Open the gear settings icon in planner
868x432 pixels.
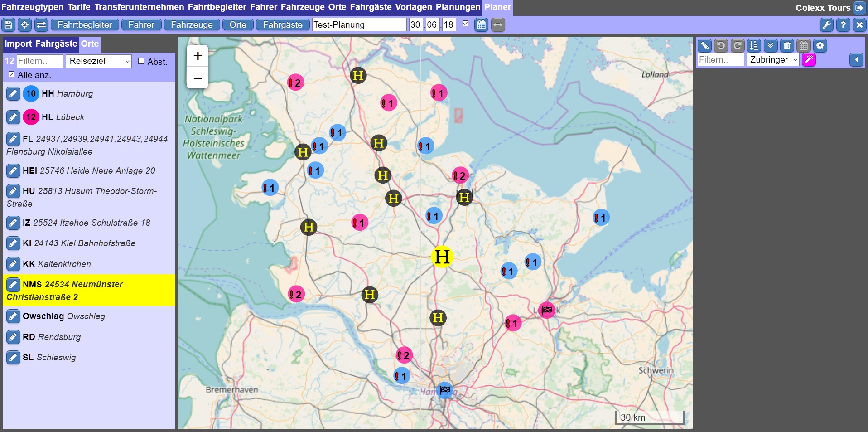point(820,46)
